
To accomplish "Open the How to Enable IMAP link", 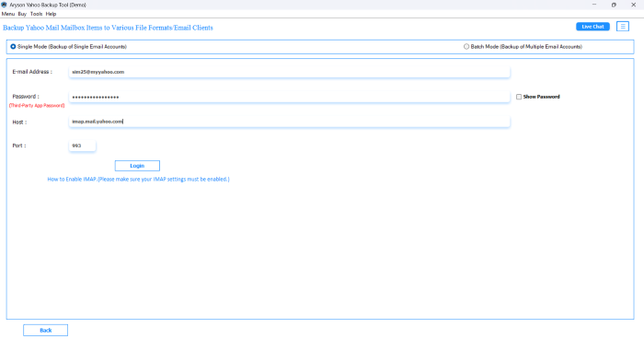I will (138, 180).
